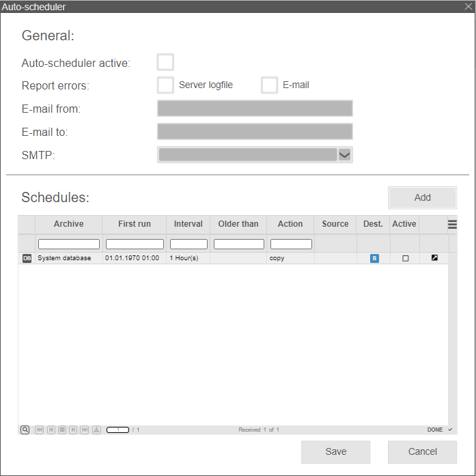
Task: Go to previous page in grid footer
Action: (51, 430)
